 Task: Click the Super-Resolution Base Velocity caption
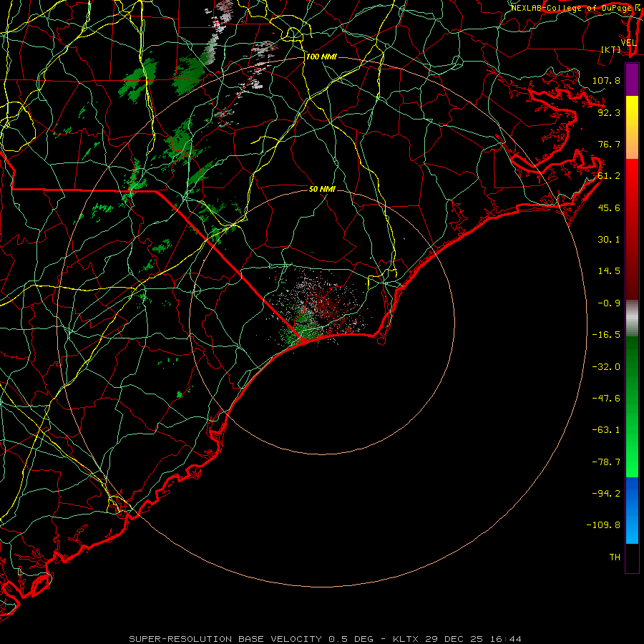pos(326,639)
